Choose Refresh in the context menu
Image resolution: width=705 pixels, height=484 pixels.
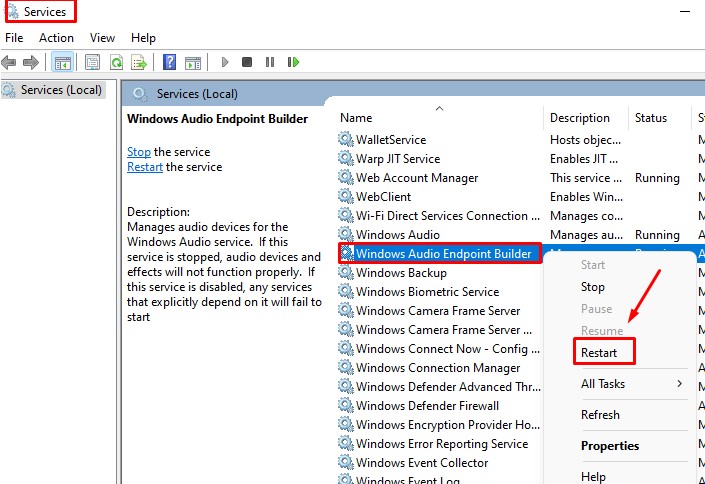600,415
